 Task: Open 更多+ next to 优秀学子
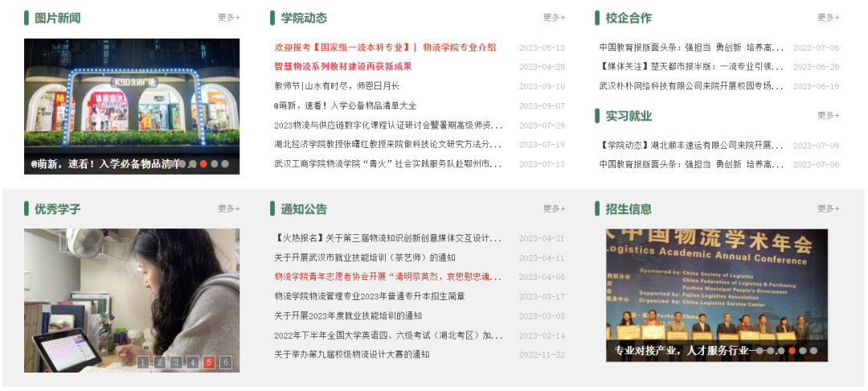click(x=228, y=209)
